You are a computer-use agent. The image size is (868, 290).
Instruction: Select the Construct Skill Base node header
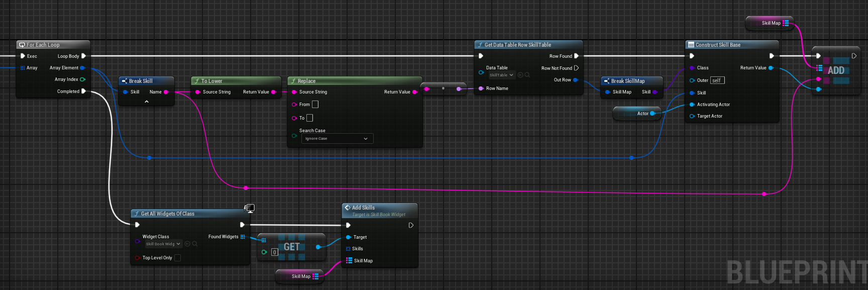732,45
